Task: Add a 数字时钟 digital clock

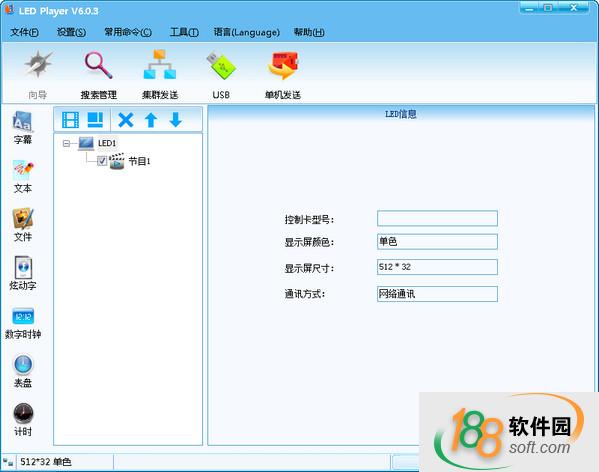Action: [x=23, y=323]
